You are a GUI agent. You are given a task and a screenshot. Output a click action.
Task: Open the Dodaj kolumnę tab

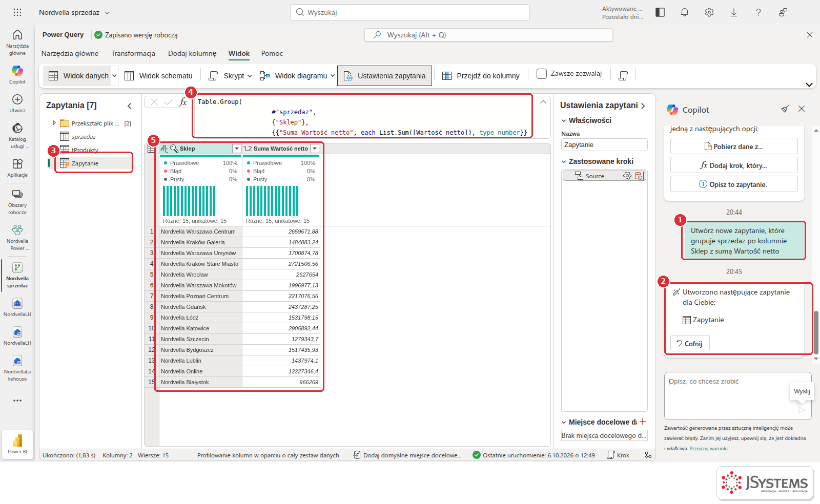192,53
